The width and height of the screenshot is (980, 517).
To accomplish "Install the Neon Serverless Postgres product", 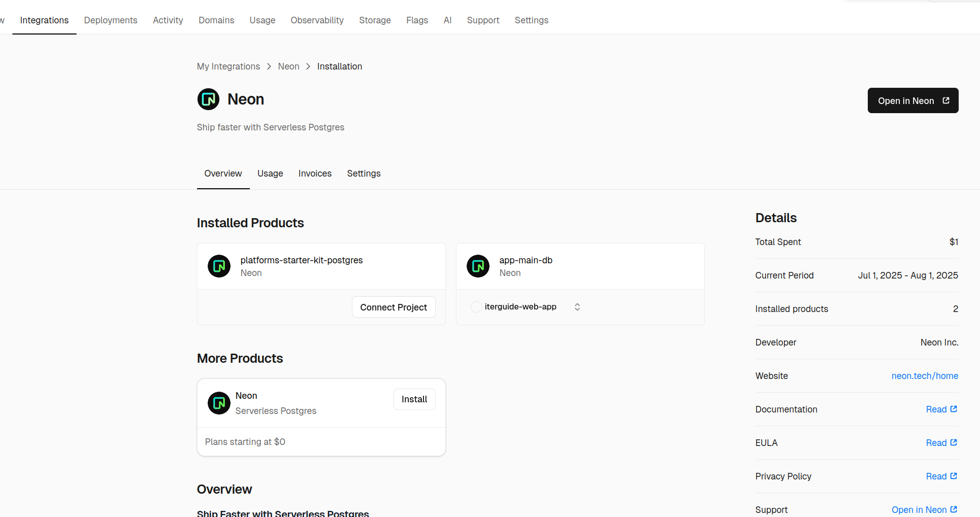I will point(414,399).
